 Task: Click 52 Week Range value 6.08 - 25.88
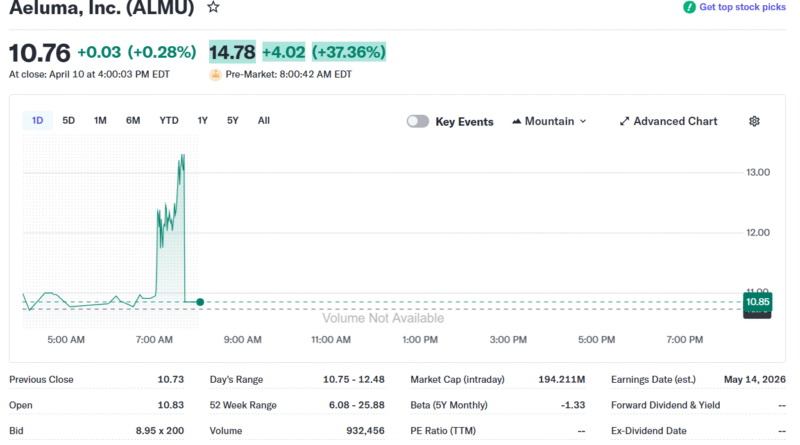357,405
